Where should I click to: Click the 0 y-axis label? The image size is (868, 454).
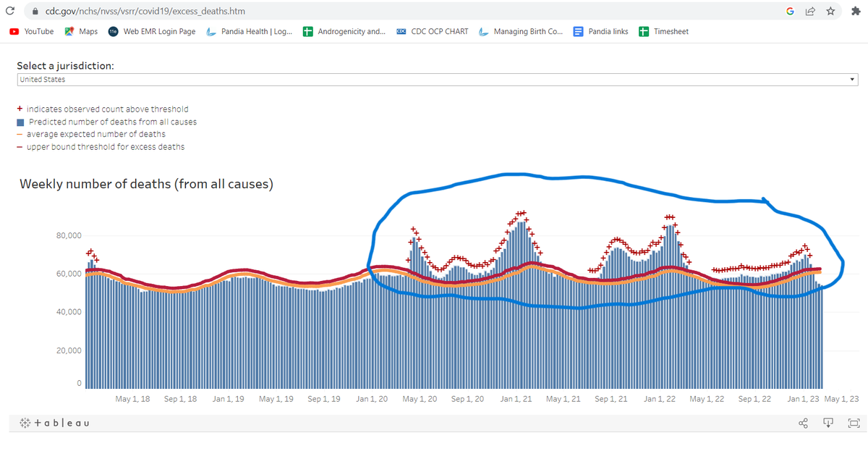[80, 384]
